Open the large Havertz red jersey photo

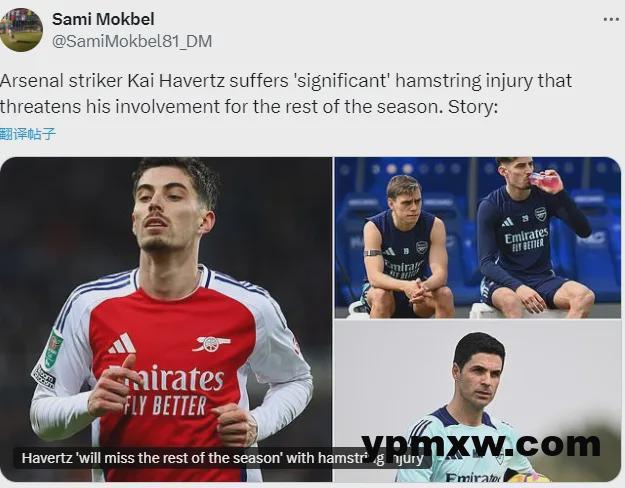tap(166, 319)
